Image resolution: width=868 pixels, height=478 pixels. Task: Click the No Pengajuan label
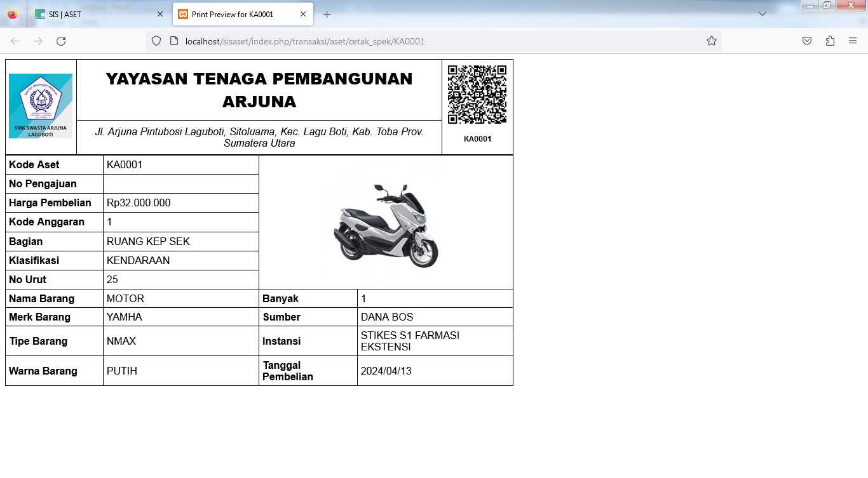[x=43, y=184]
